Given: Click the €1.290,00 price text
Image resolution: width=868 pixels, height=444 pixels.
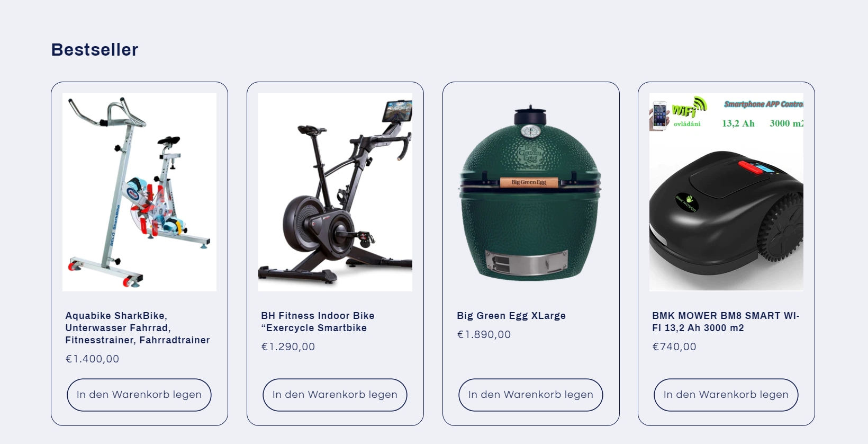Looking at the screenshot, I should click(288, 347).
